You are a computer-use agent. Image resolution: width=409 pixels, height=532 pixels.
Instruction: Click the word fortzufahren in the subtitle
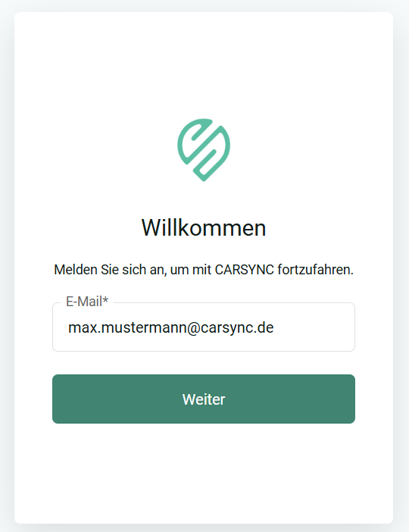315,270
